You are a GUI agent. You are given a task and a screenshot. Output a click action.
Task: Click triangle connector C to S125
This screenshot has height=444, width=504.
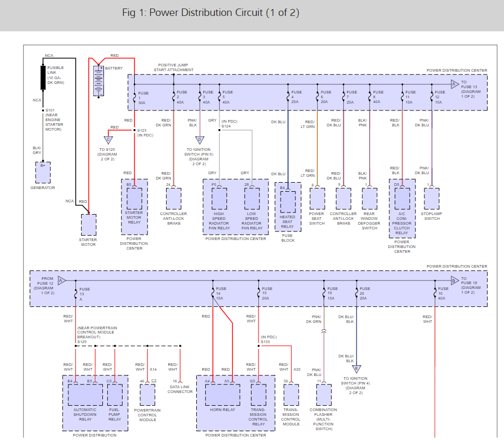point(108,140)
